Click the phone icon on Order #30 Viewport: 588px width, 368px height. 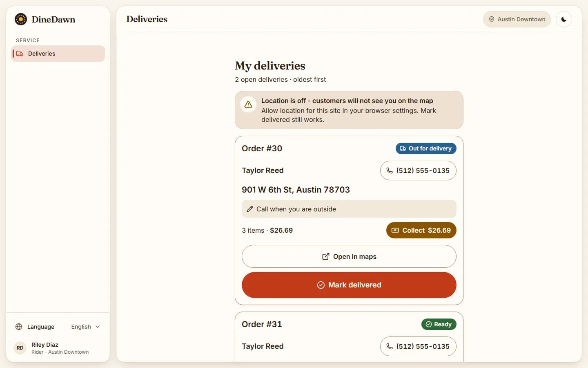(x=390, y=171)
